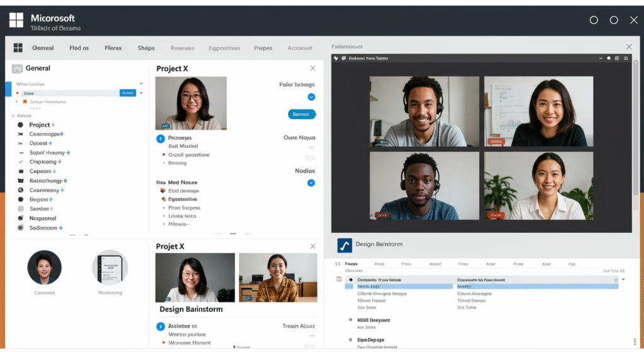
Task: Click the Design Bainstorm app icon
Action: pos(344,244)
